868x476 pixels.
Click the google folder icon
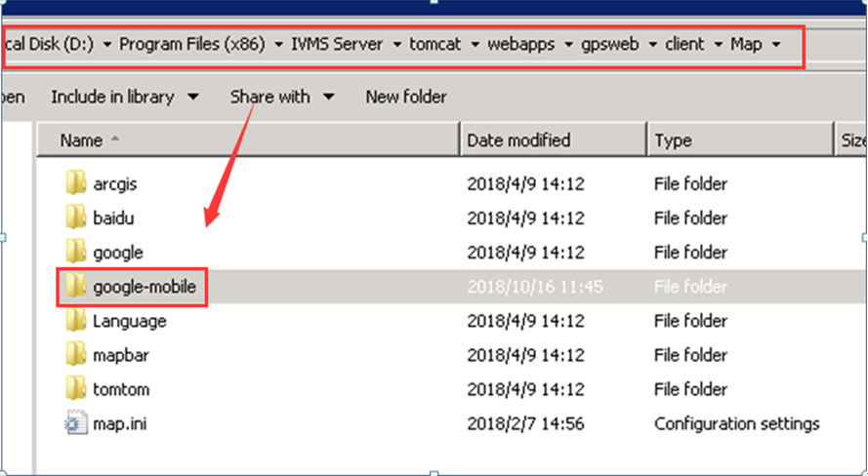(x=76, y=252)
